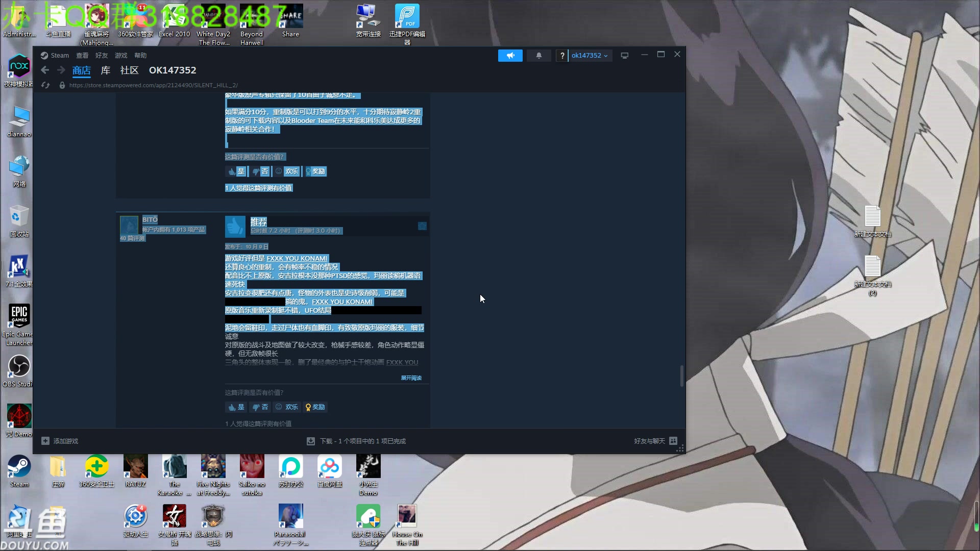This screenshot has height=551, width=980.
Task: Open the RATUZ desktop shortcut
Action: pyautogui.click(x=135, y=471)
